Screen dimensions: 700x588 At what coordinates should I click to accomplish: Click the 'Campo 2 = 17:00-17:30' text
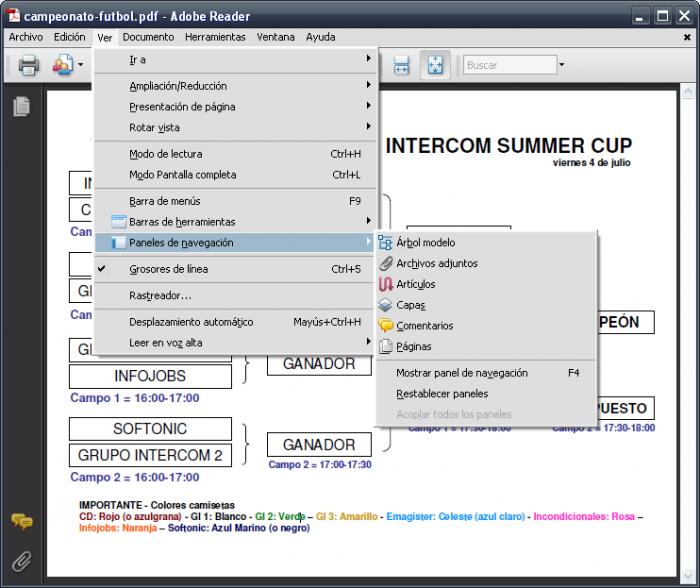coord(320,465)
